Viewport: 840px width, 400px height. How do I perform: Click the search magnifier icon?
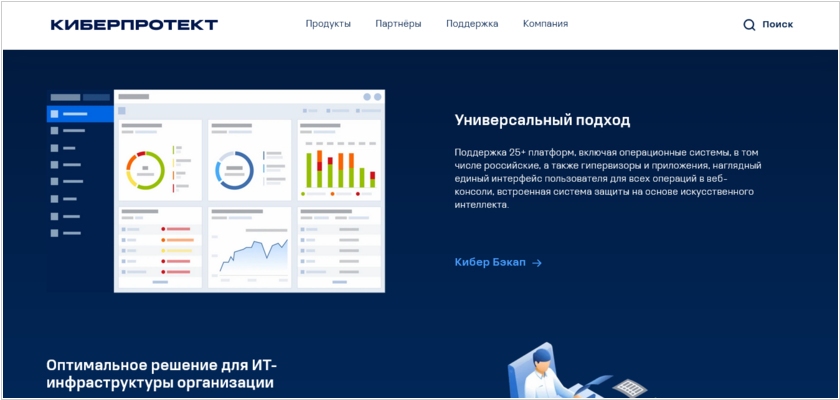(749, 25)
